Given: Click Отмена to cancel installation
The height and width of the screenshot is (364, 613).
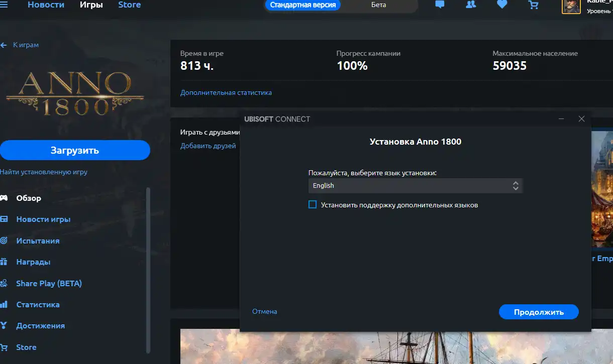Looking at the screenshot, I should click(265, 312).
